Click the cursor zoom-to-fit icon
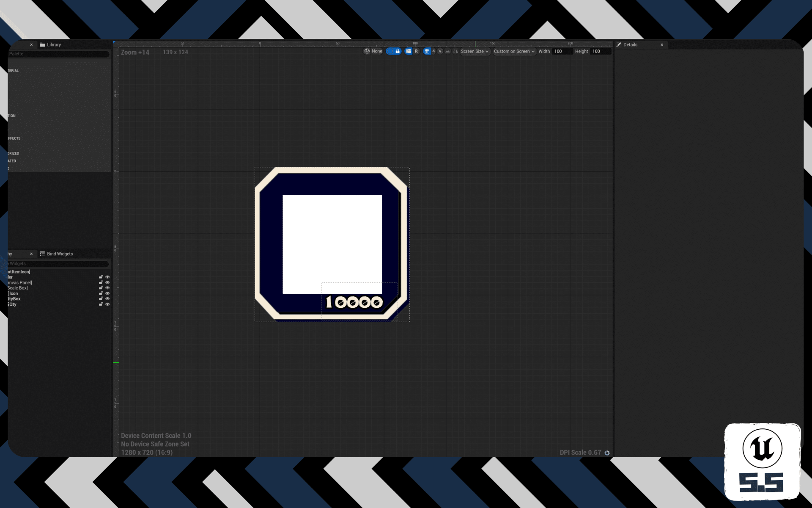The height and width of the screenshot is (508, 812). coord(440,51)
